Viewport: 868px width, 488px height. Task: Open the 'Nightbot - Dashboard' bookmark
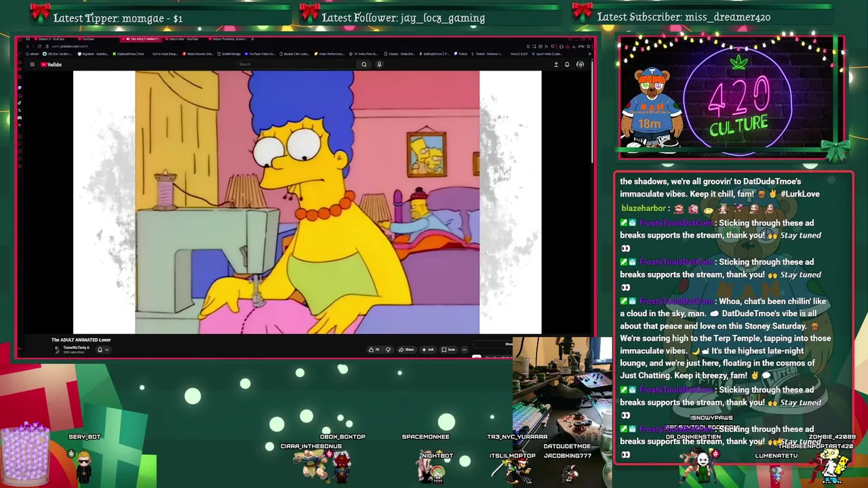coord(93,54)
